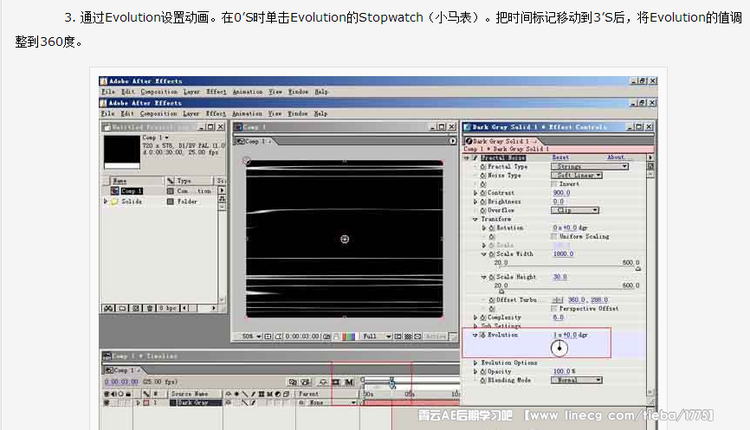Image resolution: width=750 pixels, height=430 pixels.
Task: Click the new composition icon in Project panel
Action: pos(136,309)
